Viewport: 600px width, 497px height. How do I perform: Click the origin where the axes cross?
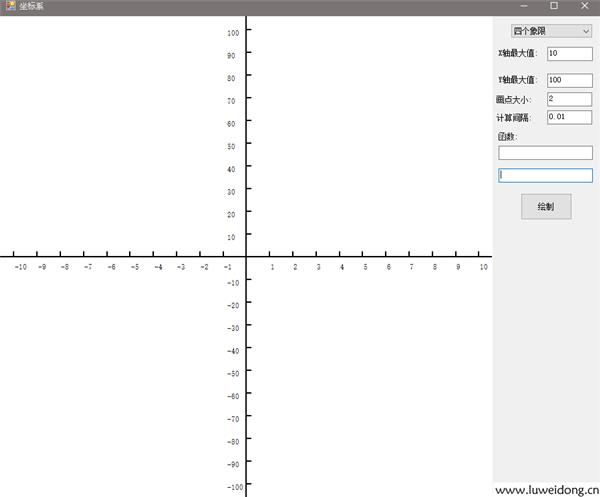point(246,255)
